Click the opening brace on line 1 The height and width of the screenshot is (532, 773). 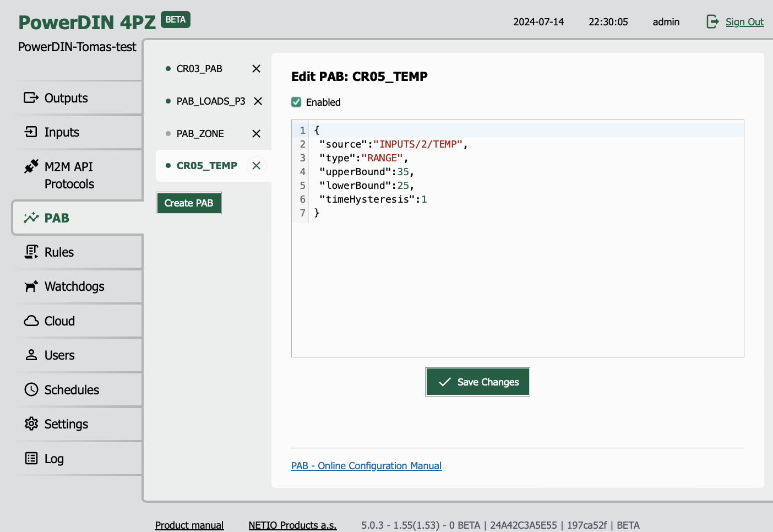click(x=317, y=131)
